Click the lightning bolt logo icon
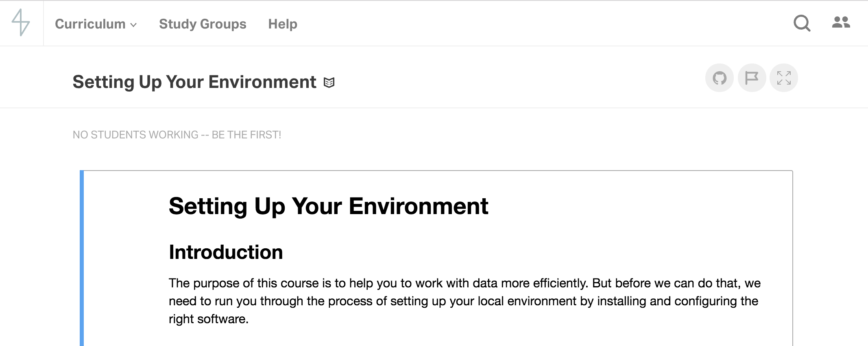This screenshot has height=346, width=868. [x=21, y=23]
